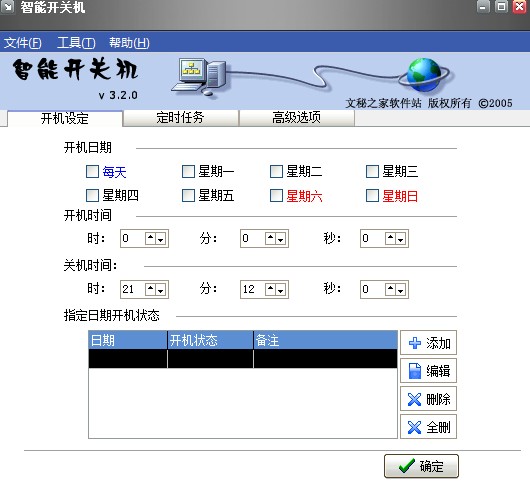Open the 高级选项 tab
Screen dimensions: 530x484
pyautogui.click(x=296, y=118)
